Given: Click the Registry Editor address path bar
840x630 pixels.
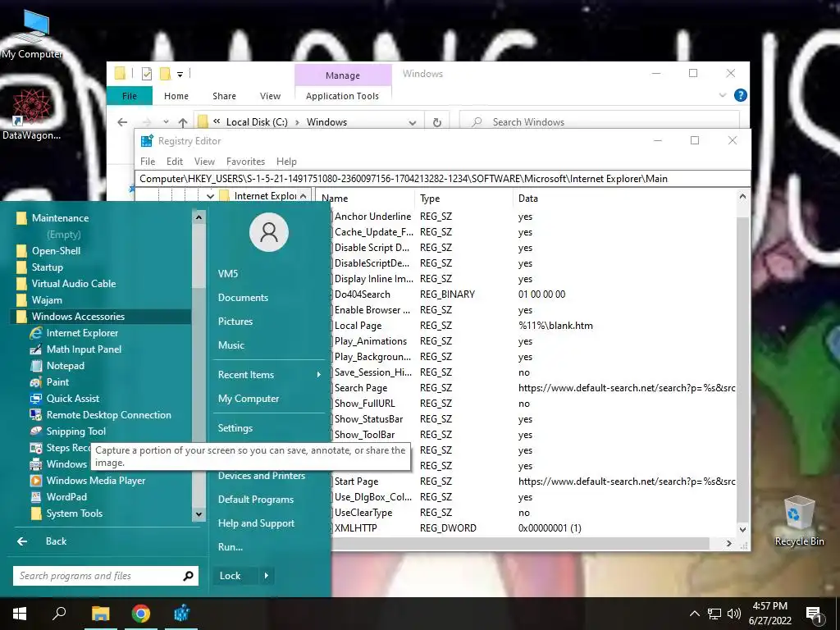Looking at the screenshot, I should 442,179.
